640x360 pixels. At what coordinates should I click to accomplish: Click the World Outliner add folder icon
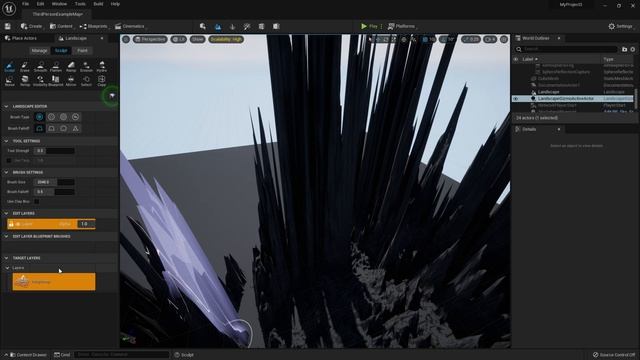click(x=624, y=49)
